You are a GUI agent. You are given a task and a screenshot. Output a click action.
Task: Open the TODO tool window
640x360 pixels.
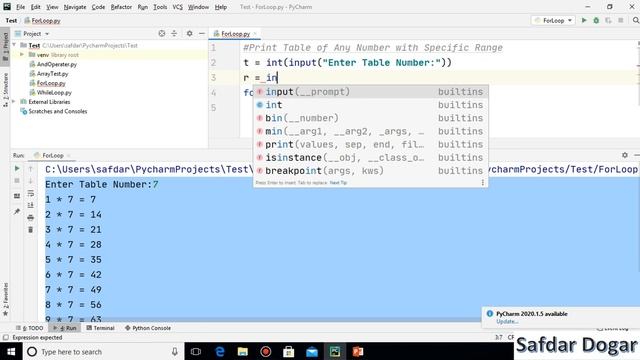(x=29, y=328)
